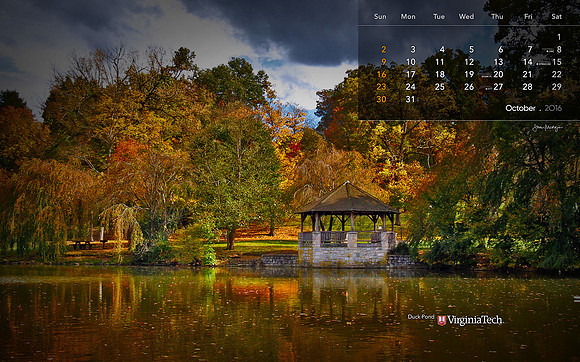The height and width of the screenshot is (362, 580).
Task: Select Thursday date 27
Action: [x=498, y=87]
